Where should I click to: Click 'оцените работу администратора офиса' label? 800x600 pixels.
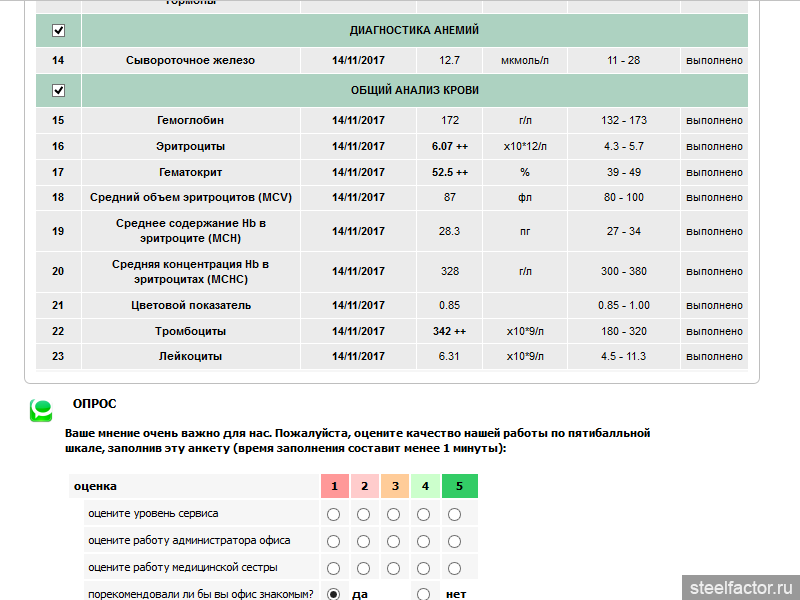[x=189, y=541]
